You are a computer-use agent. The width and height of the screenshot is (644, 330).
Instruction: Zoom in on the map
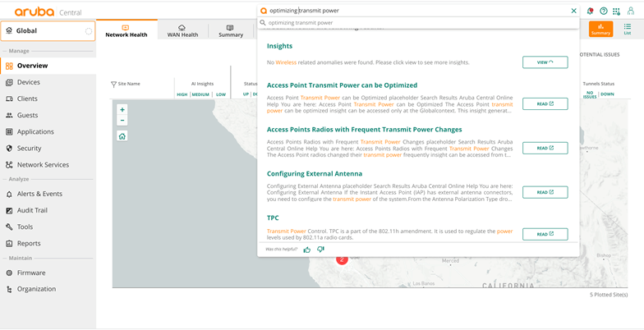(122, 110)
